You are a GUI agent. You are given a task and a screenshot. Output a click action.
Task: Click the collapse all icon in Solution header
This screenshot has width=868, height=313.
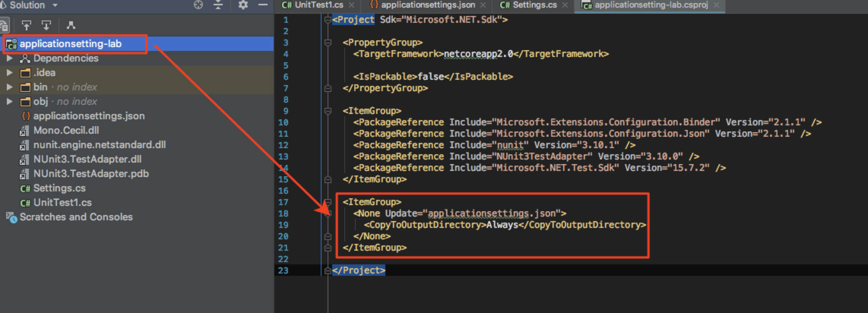pyautogui.click(x=218, y=5)
